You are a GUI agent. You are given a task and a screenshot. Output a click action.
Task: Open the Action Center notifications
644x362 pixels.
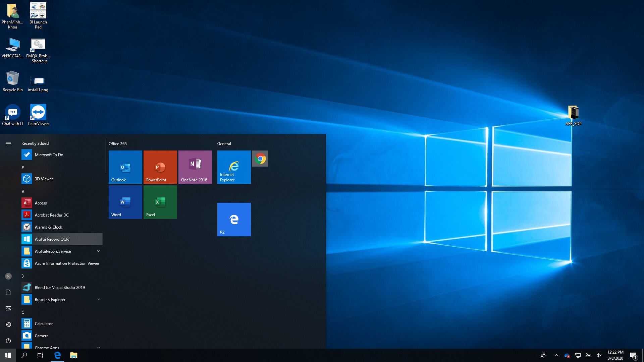point(633,355)
